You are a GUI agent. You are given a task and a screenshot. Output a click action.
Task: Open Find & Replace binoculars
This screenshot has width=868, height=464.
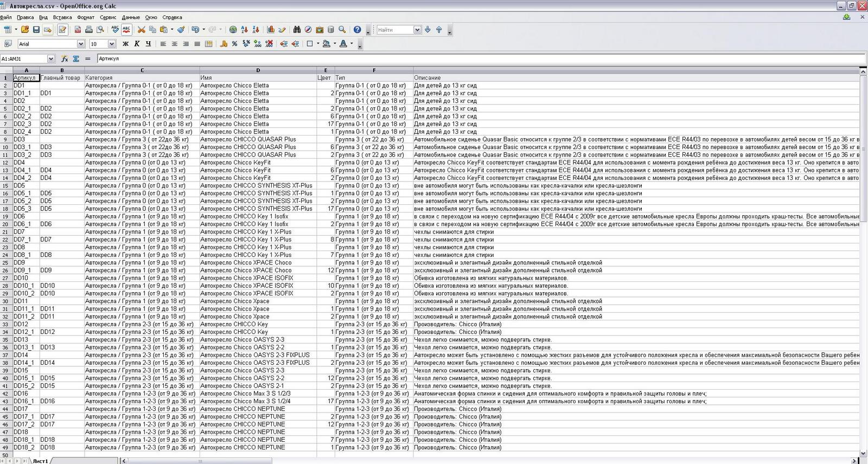pos(297,30)
